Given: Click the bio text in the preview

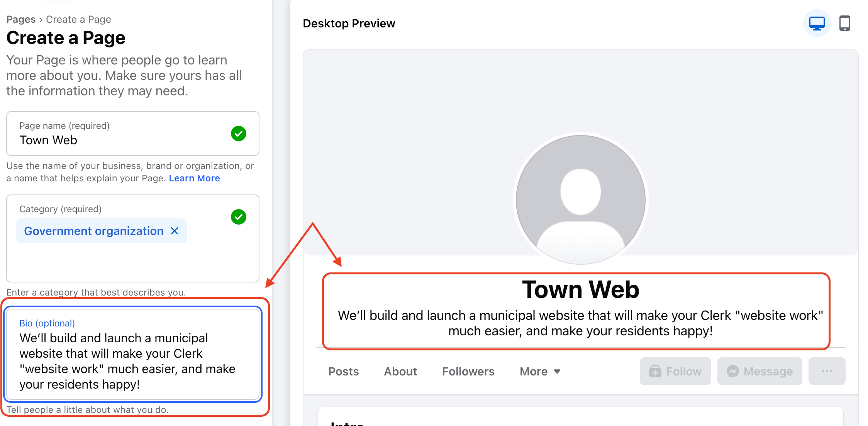Looking at the screenshot, I should click(x=580, y=323).
